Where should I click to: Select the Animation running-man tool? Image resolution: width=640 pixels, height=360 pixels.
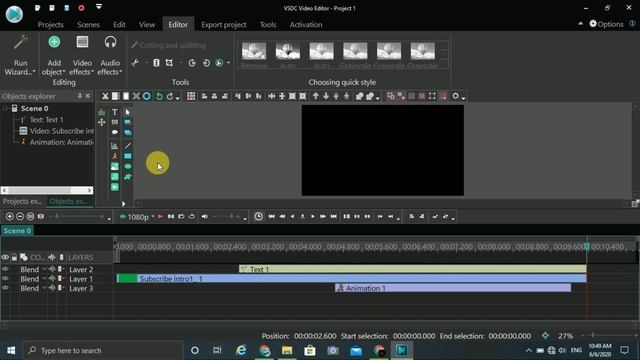click(x=115, y=156)
